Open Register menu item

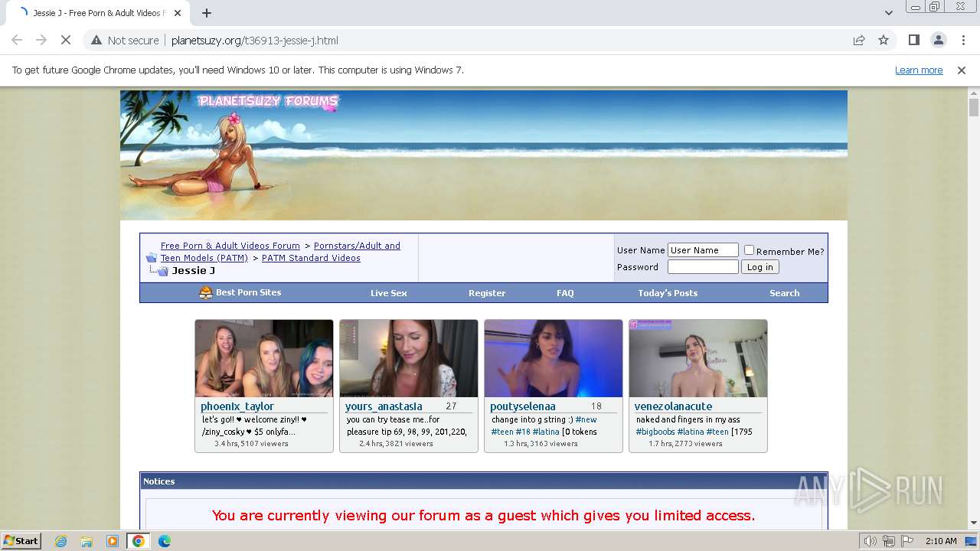[487, 293]
